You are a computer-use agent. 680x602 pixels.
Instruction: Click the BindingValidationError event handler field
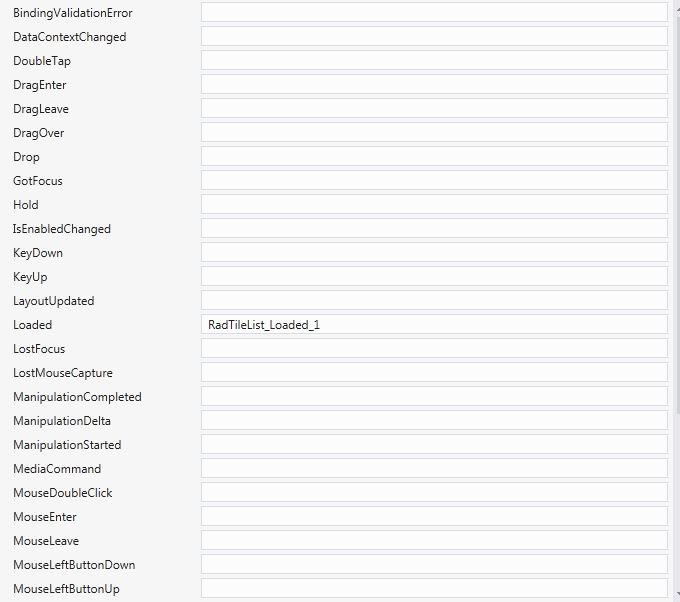pos(434,12)
